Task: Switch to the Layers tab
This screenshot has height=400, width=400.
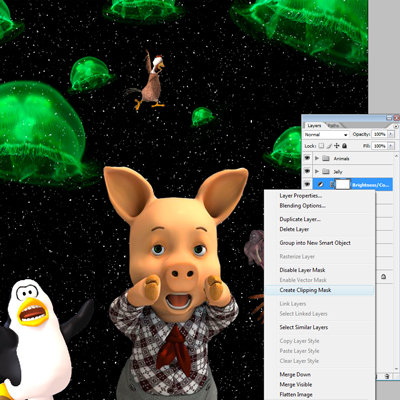Action: [314, 126]
